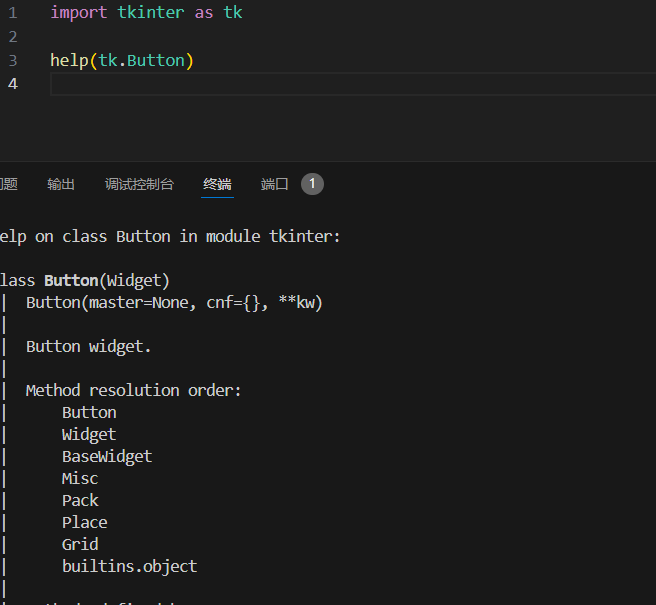Click Button in tk.Button on line 3
The width and height of the screenshot is (656, 605).
click(156, 60)
